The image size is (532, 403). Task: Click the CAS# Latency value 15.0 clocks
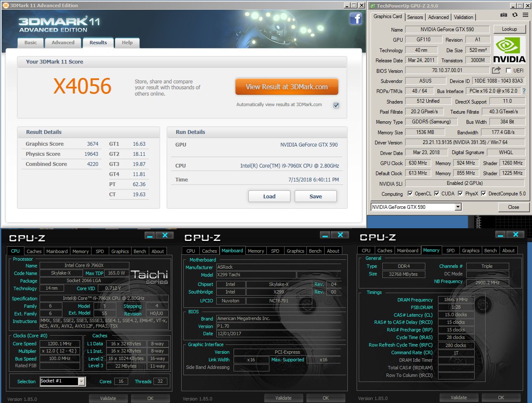(x=456, y=315)
